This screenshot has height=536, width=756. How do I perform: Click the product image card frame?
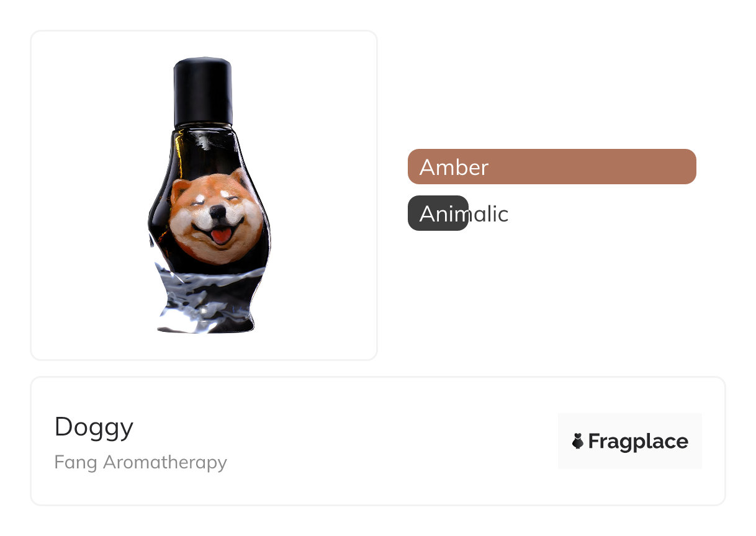click(x=204, y=195)
